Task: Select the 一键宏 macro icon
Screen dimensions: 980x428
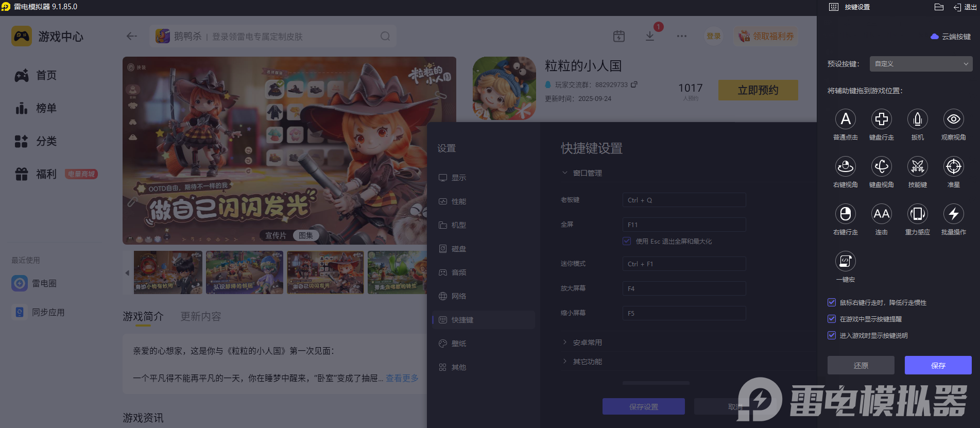Action: point(845,261)
